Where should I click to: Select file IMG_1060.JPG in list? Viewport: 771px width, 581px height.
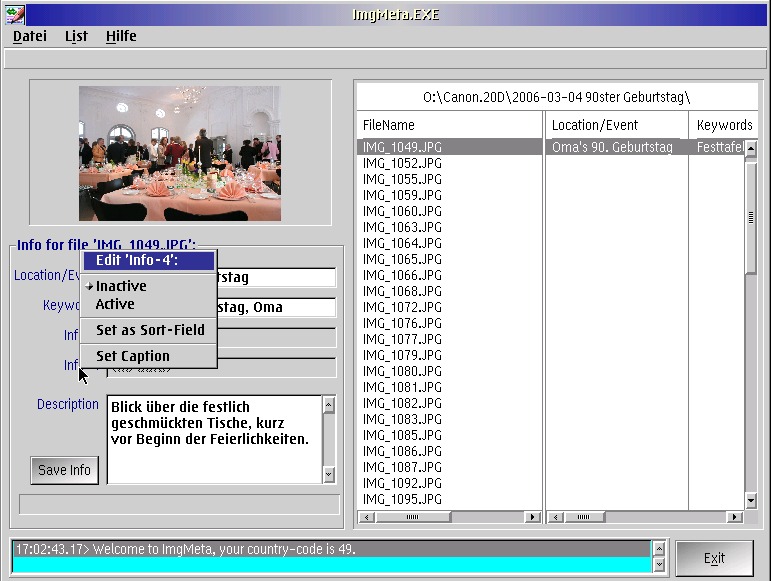click(x=449, y=211)
